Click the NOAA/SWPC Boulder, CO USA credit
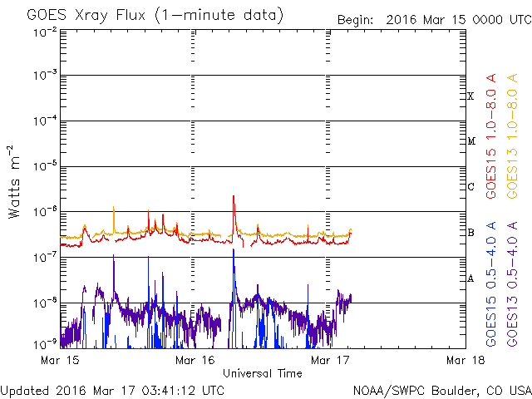 pos(442,391)
